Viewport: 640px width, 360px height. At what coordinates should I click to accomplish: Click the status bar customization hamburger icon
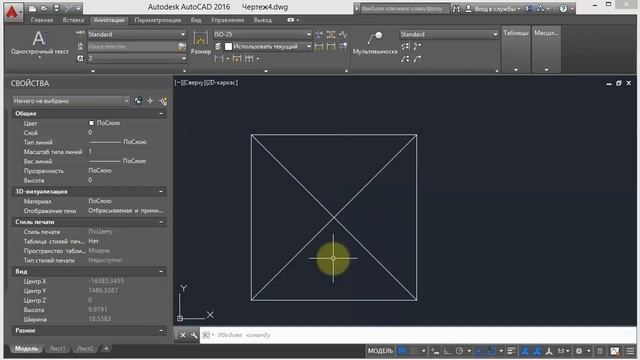click(630, 351)
